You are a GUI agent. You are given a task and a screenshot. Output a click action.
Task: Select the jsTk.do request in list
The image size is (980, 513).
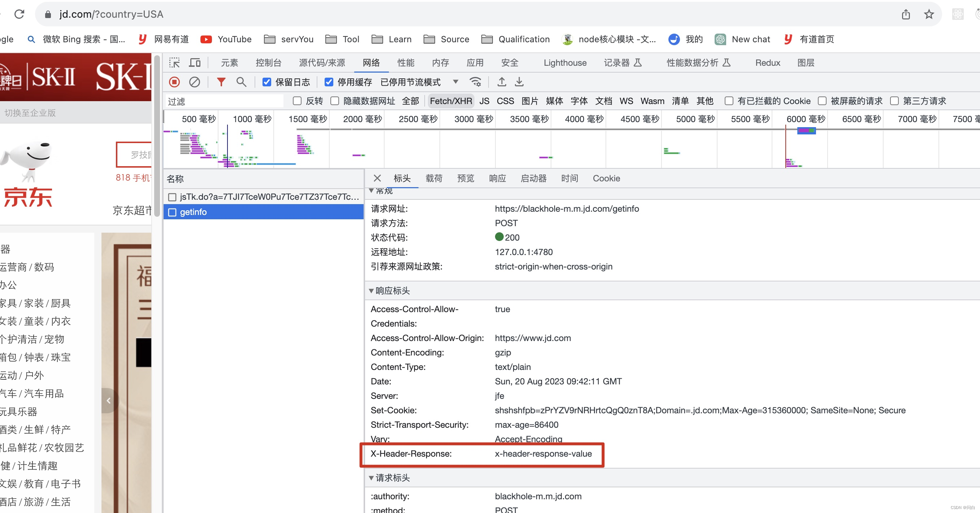pyautogui.click(x=264, y=197)
